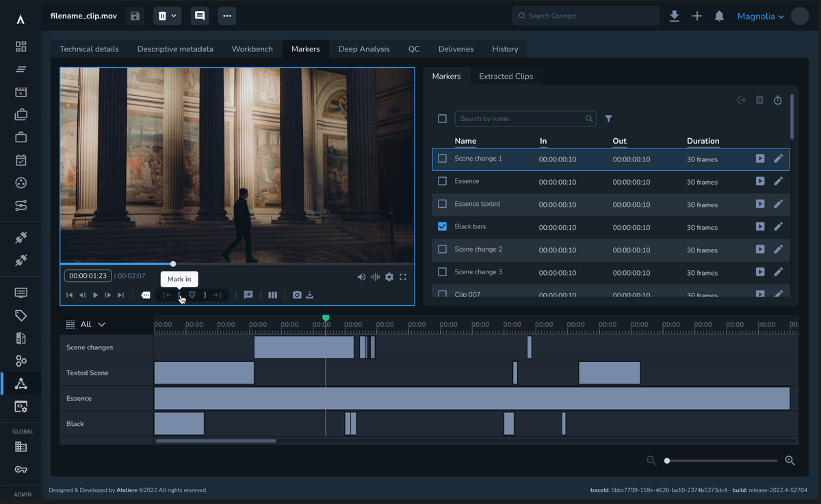The image size is (821, 504).
Task: Click the audio waveform icon in the player
Action: [375, 277]
